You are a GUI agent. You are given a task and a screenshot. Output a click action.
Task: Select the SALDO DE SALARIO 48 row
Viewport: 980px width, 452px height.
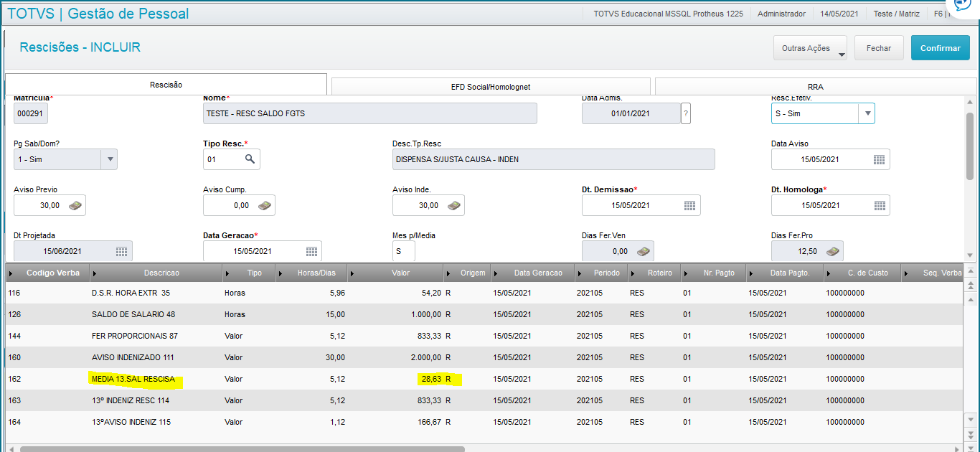[484, 314]
